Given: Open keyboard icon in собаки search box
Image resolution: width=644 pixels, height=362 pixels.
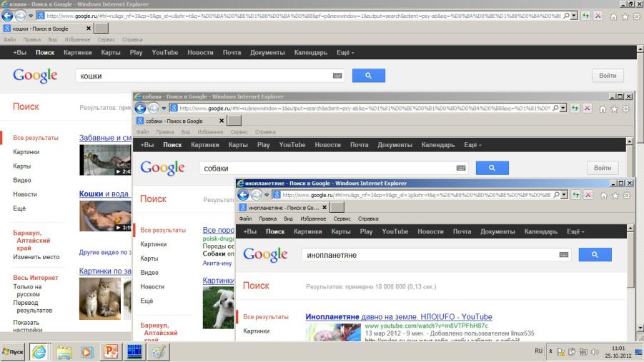Looking at the screenshot, I should [x=461, y=168].
